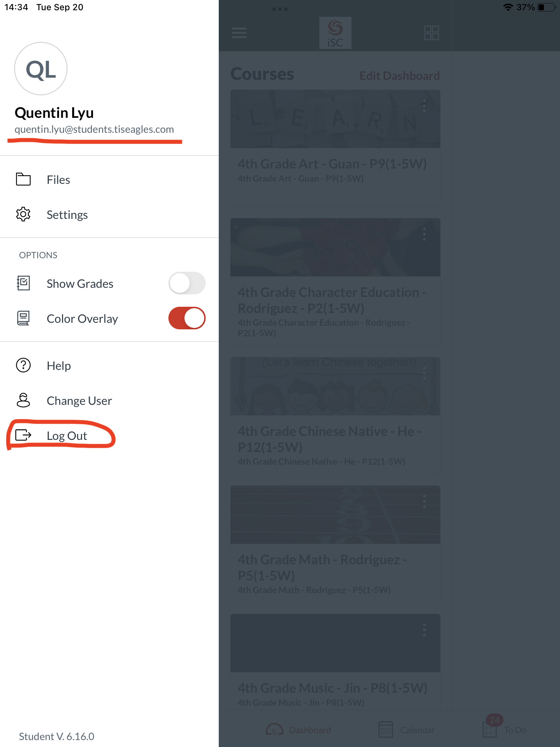Disable the Color Overlay switch

point(187,318)
